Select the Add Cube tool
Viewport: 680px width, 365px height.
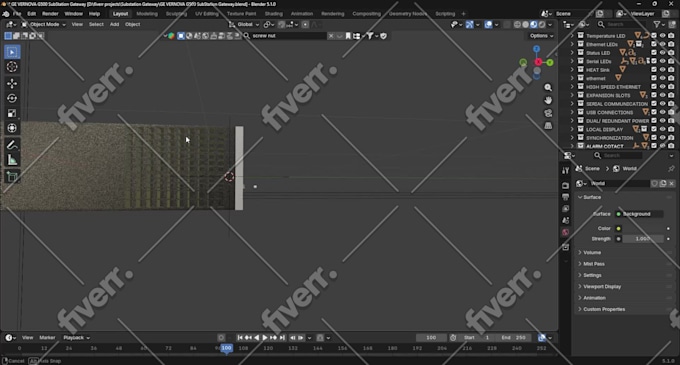[x=12, y=176]
